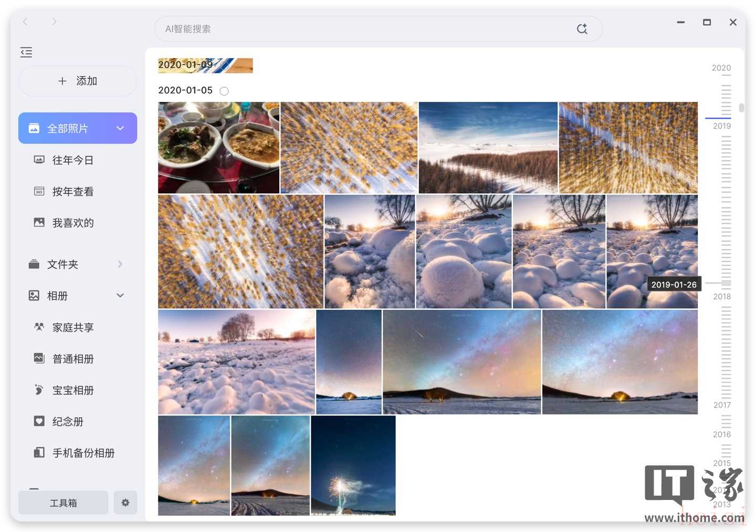Click the AI smart search icon
Viewport: 756px width, 532px height.
582,29
